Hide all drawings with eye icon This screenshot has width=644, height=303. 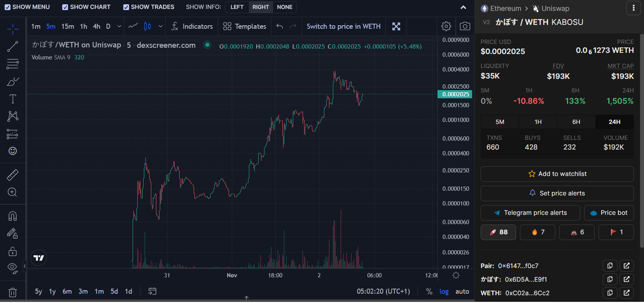[13, 268]
